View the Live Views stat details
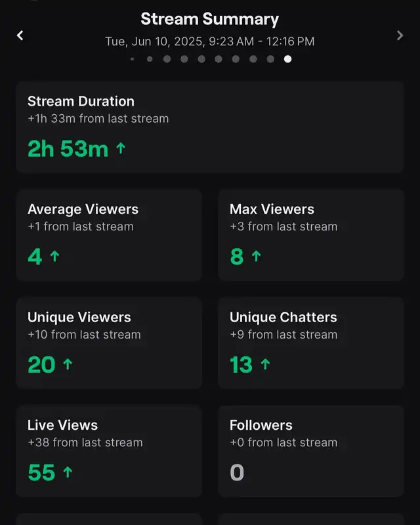This screenshot has width=420, height=525. point(109,450)
